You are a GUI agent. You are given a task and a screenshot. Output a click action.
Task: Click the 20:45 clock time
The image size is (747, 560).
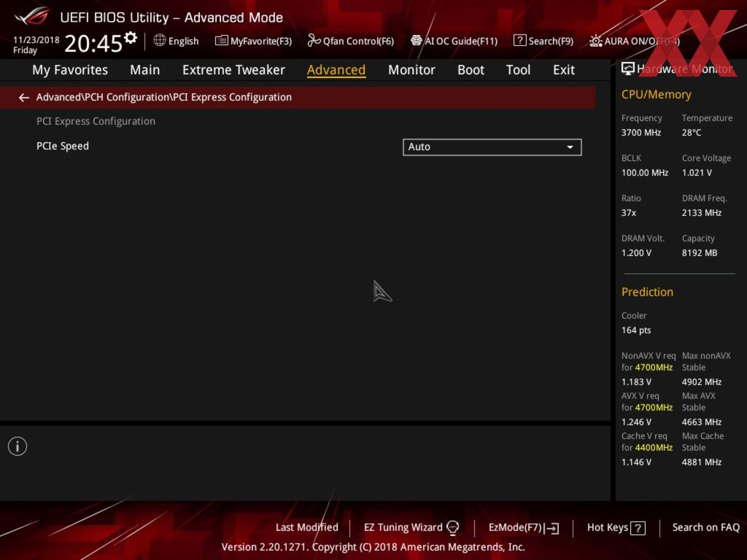[x=93, y=43]
